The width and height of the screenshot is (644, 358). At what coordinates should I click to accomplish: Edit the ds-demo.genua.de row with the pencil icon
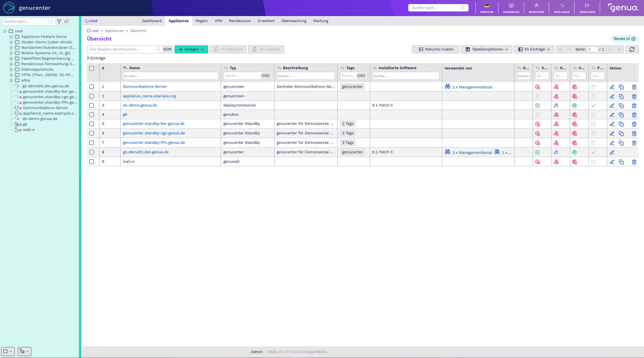612,106
